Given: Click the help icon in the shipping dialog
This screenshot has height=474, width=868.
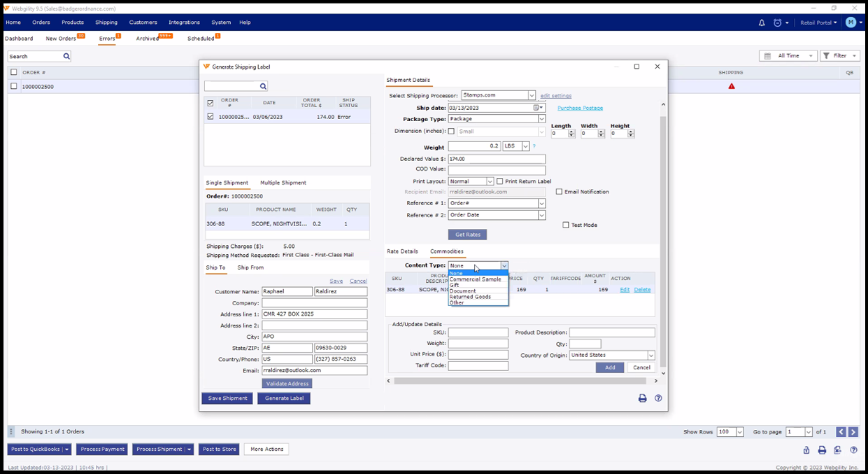Looking at the screenshot, I should click(x=658, y=398).
